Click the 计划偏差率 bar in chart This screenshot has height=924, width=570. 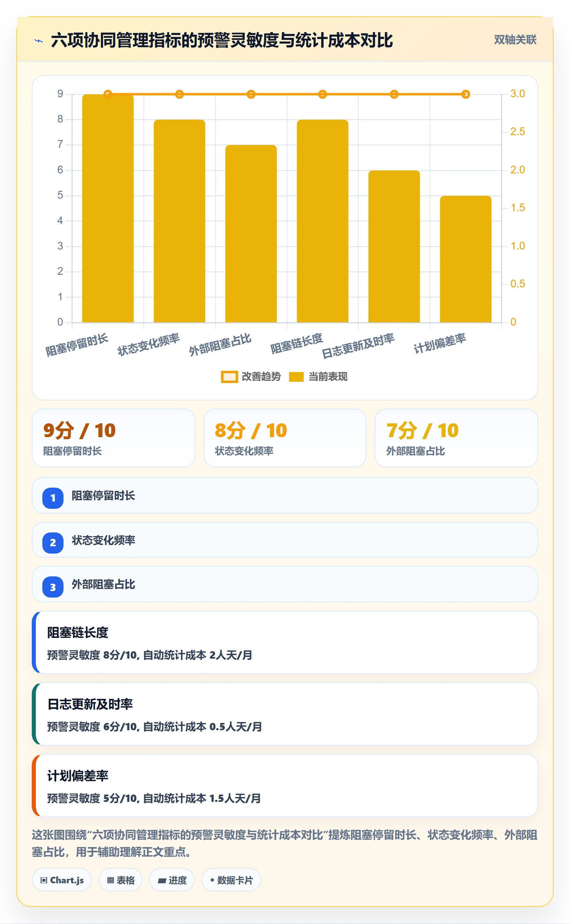click(466, 259)
